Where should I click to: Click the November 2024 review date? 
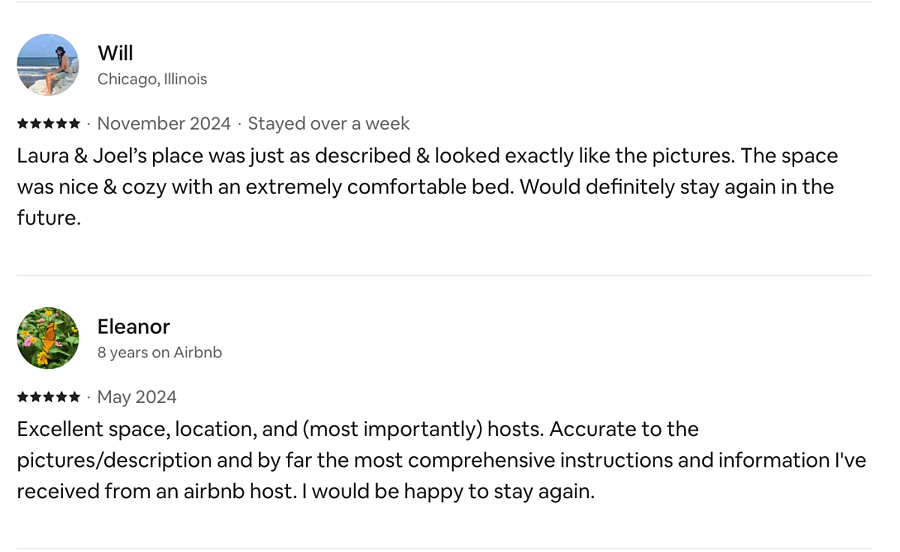click(164, 123)
